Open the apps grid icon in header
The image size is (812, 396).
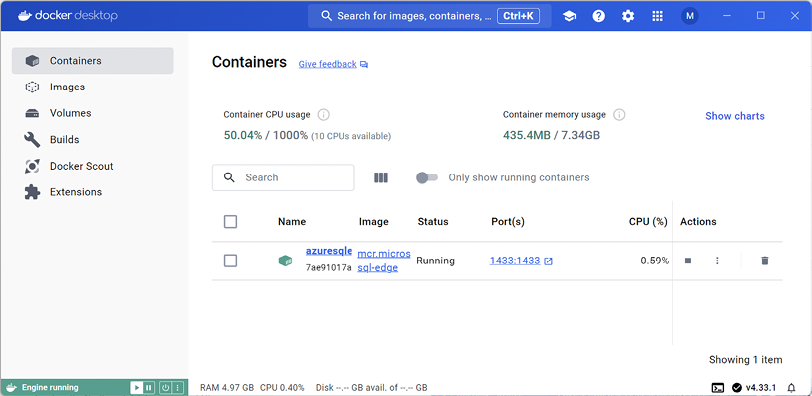point(658,16)
